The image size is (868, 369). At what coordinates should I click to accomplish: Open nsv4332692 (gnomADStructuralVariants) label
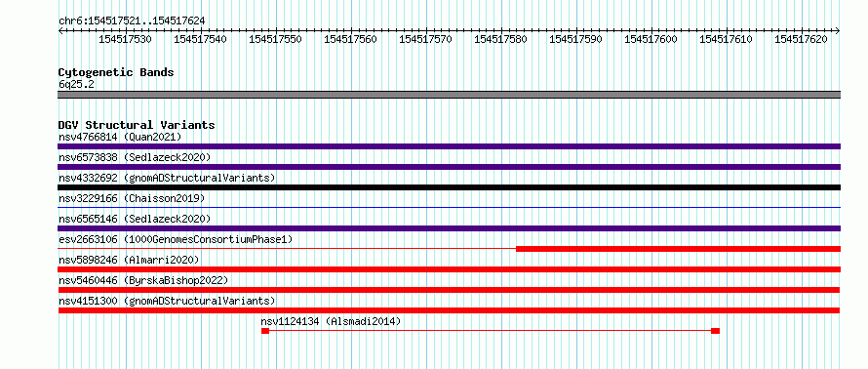click(167, 178)
